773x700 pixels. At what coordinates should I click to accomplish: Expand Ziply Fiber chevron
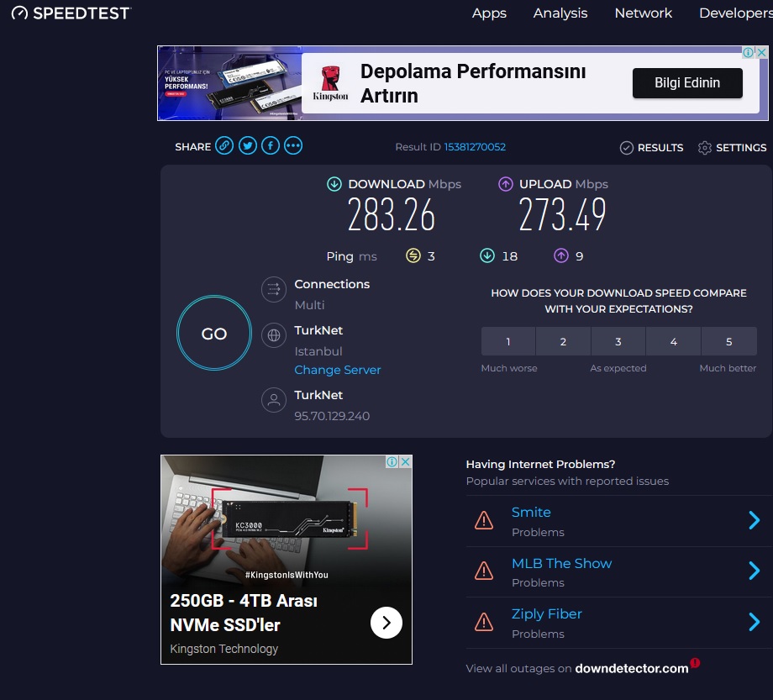pos(754,622)
